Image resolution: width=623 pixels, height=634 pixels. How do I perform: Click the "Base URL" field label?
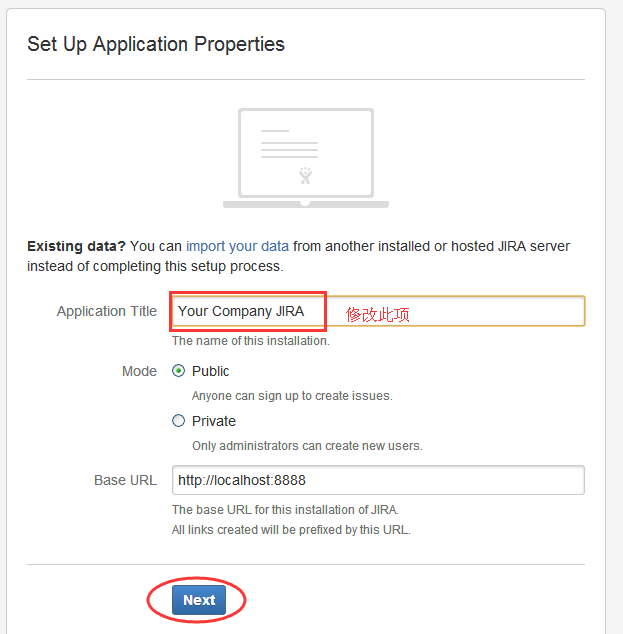click(125, 480)
